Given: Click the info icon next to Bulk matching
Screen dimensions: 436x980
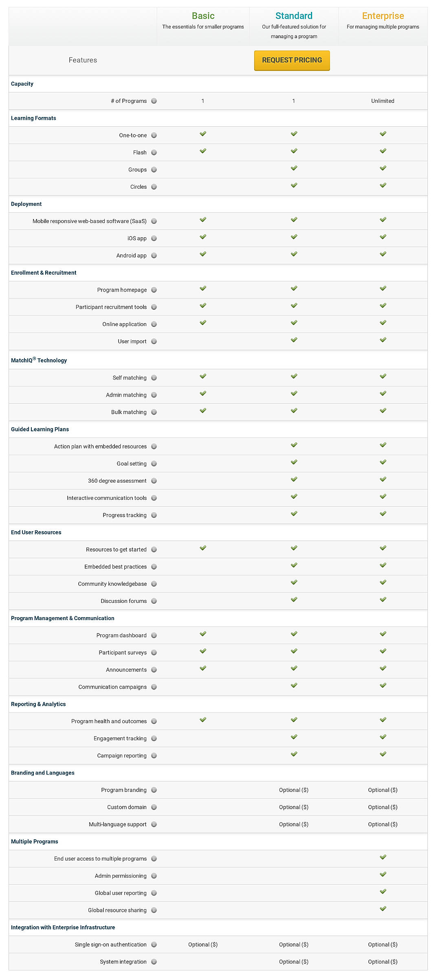Looking at the screenshot, I should coord(154,412).
